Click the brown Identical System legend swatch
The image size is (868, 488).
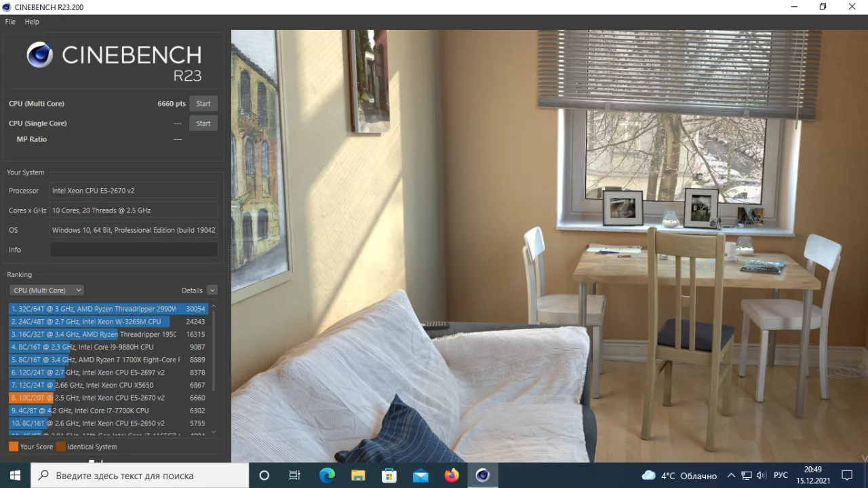click(x=61, y=447)
